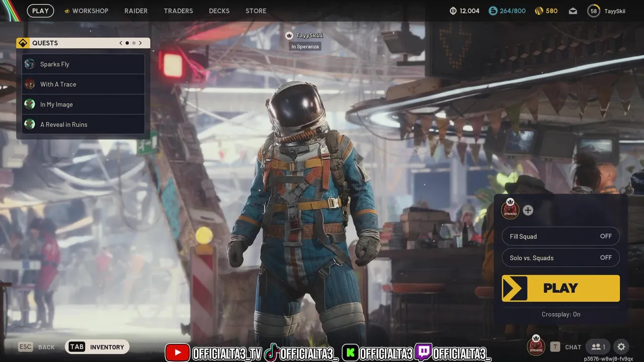Click the level 58 badge

(594, 11)
